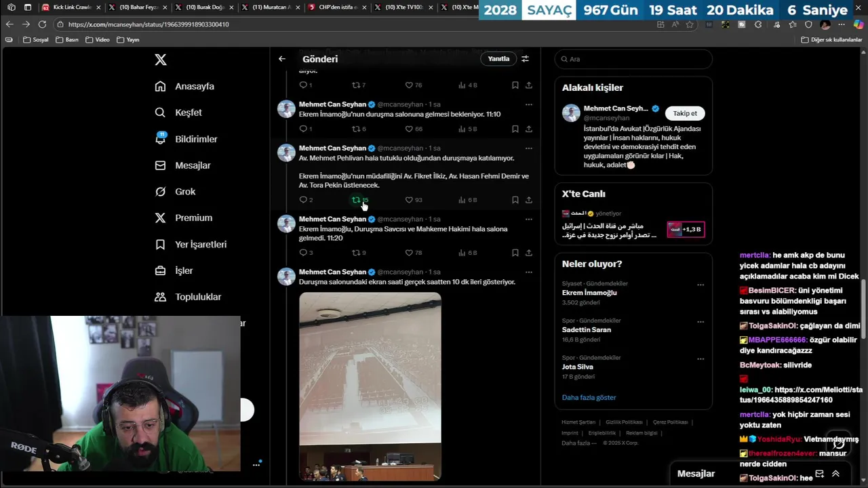Reply to the 11:20 hala salona gelmedi tweet
Image resolution: width=868 pixels, height=488 pixels.
[305, 253]
